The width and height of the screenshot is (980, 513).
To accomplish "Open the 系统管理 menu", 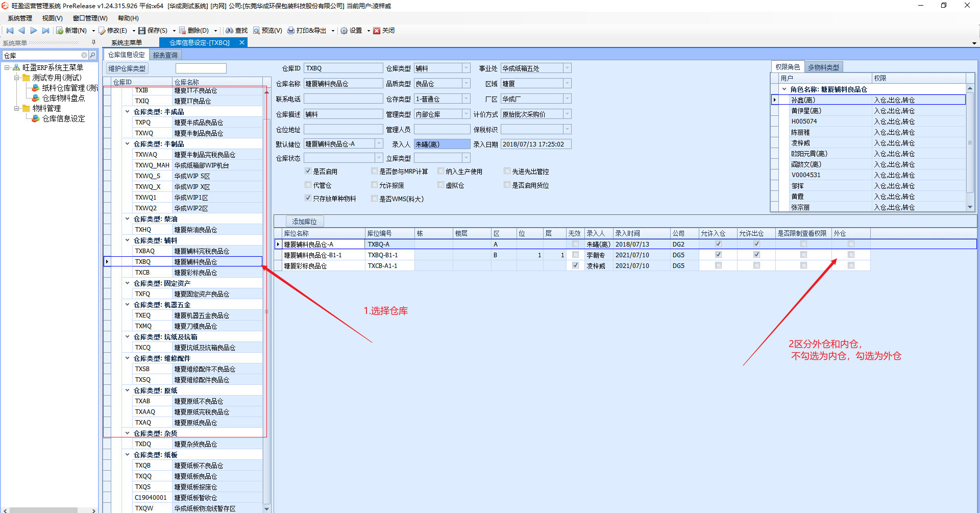I will pos(20,18).
